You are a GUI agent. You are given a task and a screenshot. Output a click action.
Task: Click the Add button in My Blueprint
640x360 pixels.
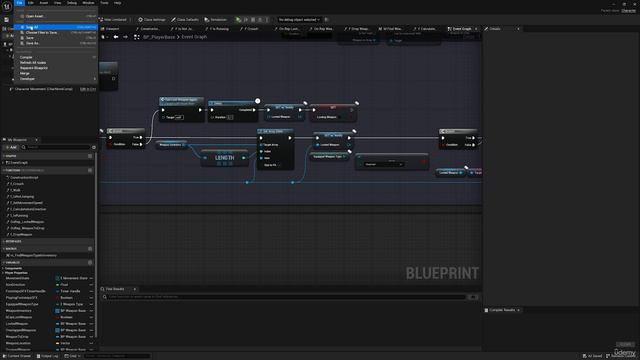[x=11, y=147]
